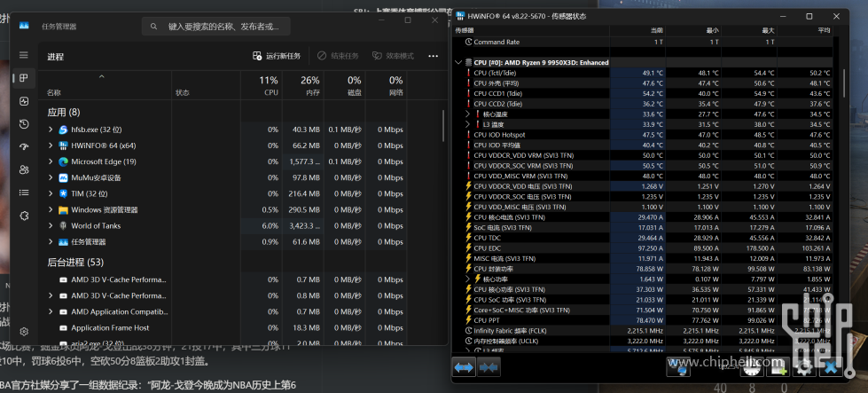Click the 运行新任务 button
This screenshot has width=868, height=393.
coord(277,56)
